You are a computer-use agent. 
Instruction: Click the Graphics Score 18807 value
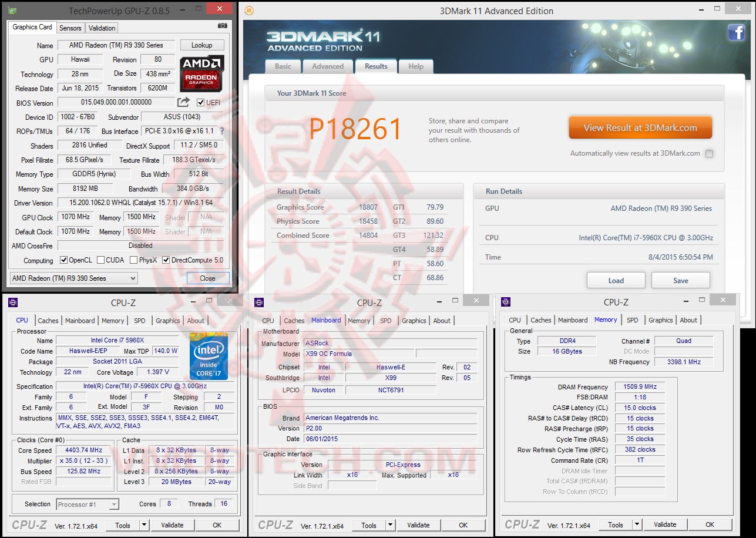pos(368,207)
